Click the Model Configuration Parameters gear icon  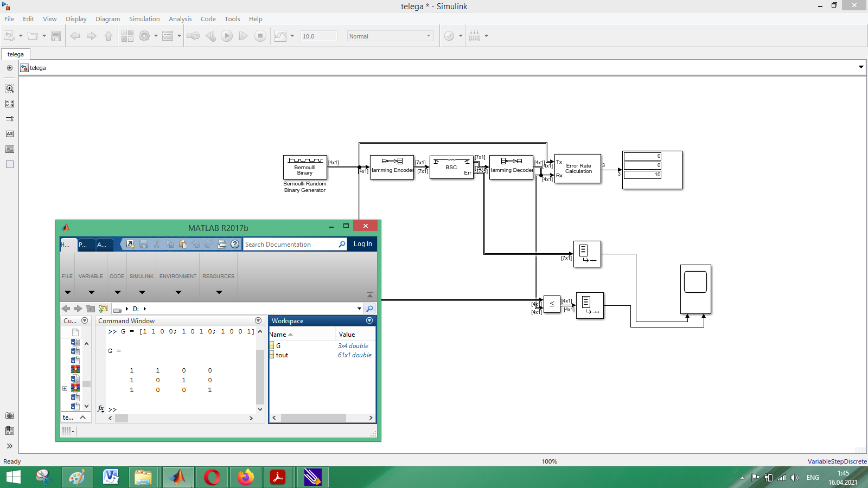coord(144,36)
